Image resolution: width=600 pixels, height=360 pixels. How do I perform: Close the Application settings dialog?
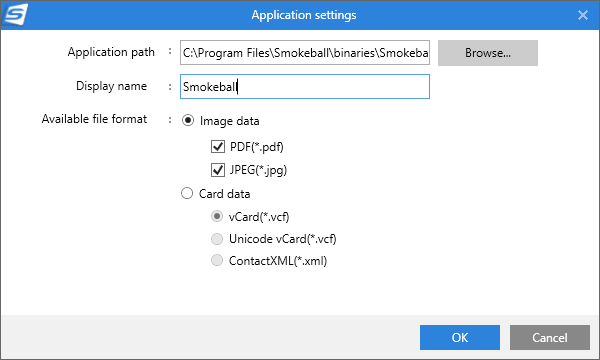pos(583,15)
